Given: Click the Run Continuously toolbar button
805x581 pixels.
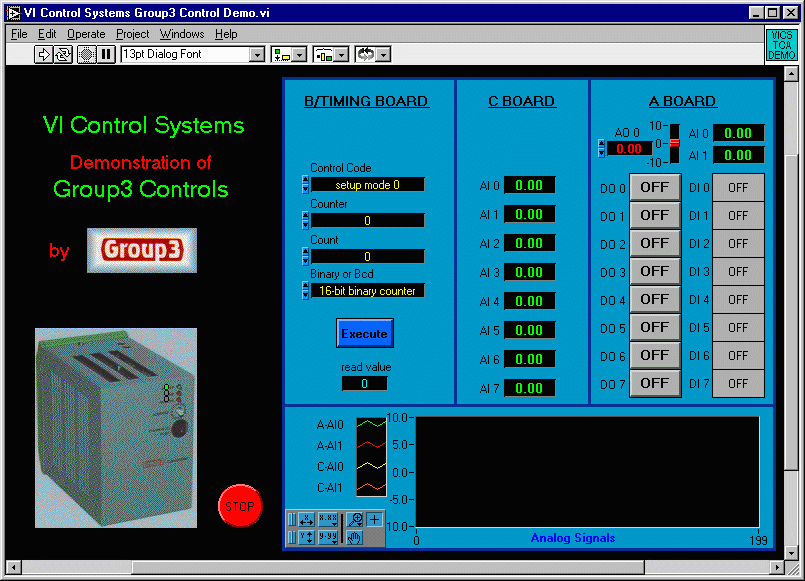Looking at the screenshot, I should [63, 54].
